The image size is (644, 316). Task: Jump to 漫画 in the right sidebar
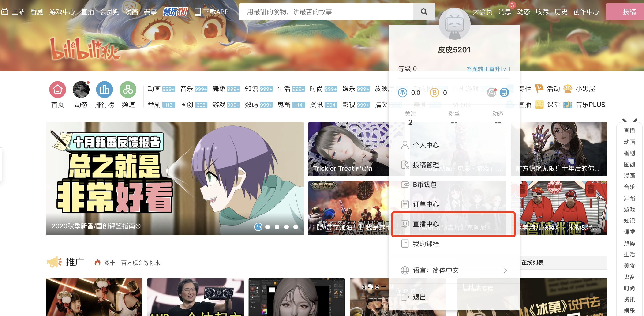[629, 176]
